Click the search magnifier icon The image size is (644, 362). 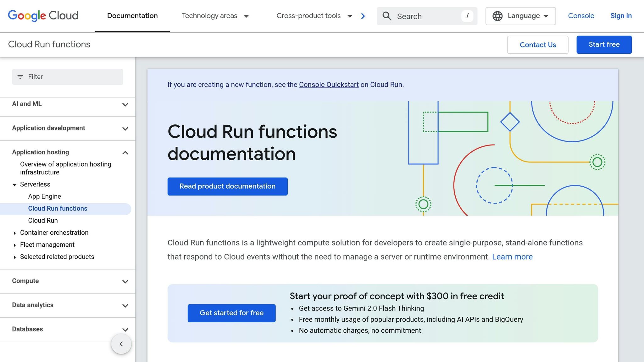[x=387, y=16]
